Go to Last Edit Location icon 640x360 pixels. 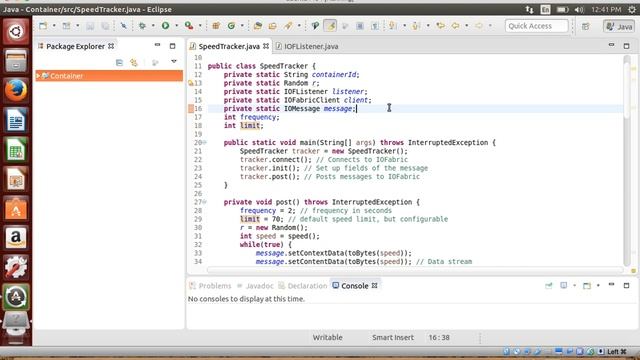click(440, 26)
